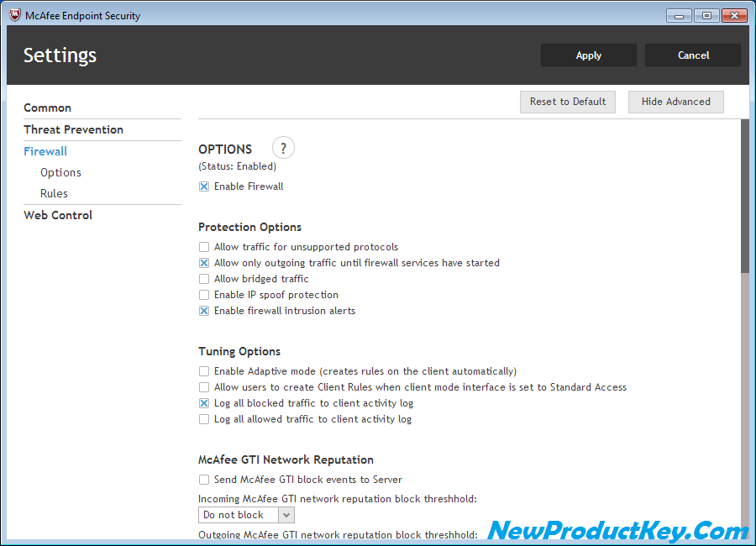
Task: Select Rules under Firewall
Action: pos(54,193)
